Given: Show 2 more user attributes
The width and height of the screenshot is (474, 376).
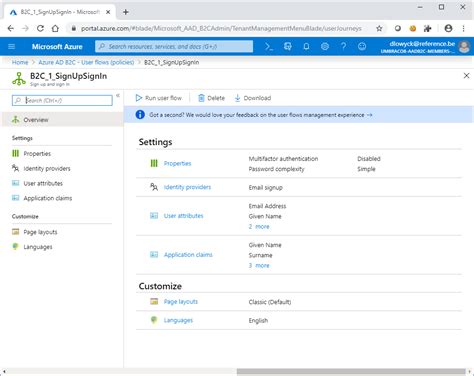Looking at the screenshot, I should [259, 227].
